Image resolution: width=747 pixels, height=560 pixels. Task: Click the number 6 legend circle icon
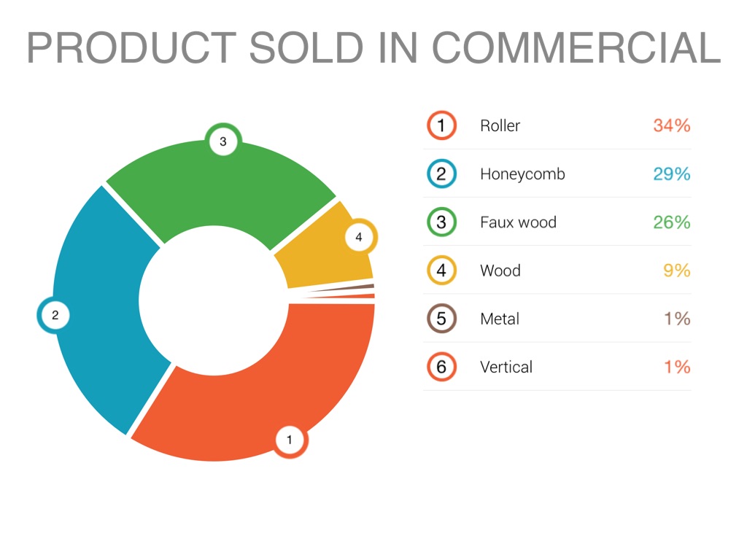[x=441, y=367]
